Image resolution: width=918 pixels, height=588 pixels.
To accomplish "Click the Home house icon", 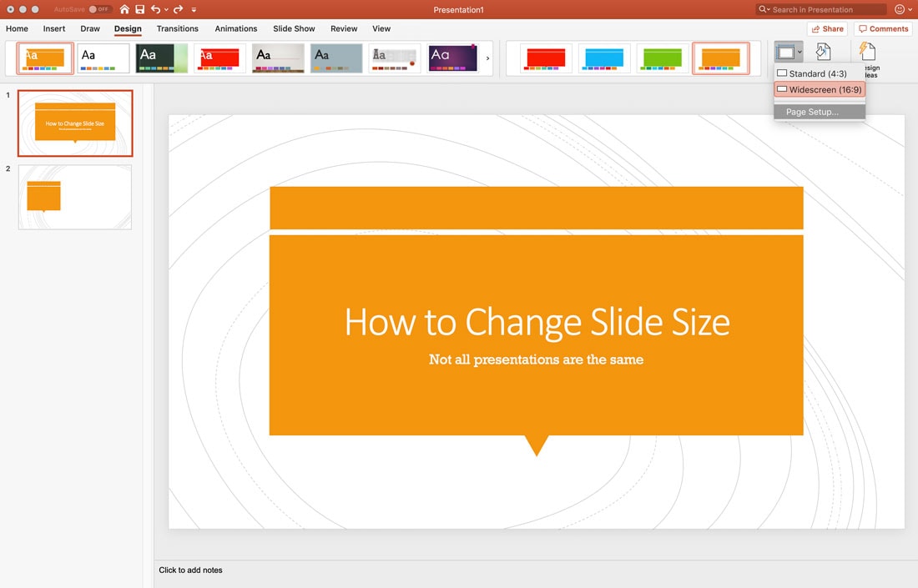I will 124,9.
